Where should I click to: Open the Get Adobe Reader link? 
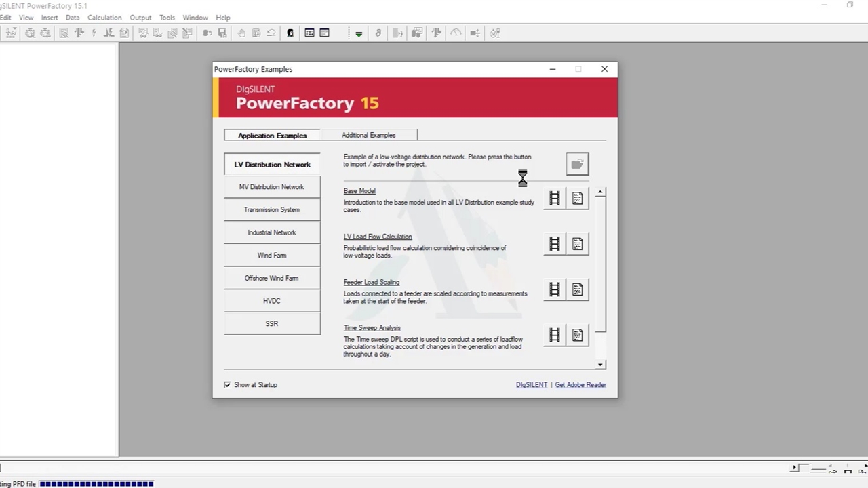tap(580, 385)
